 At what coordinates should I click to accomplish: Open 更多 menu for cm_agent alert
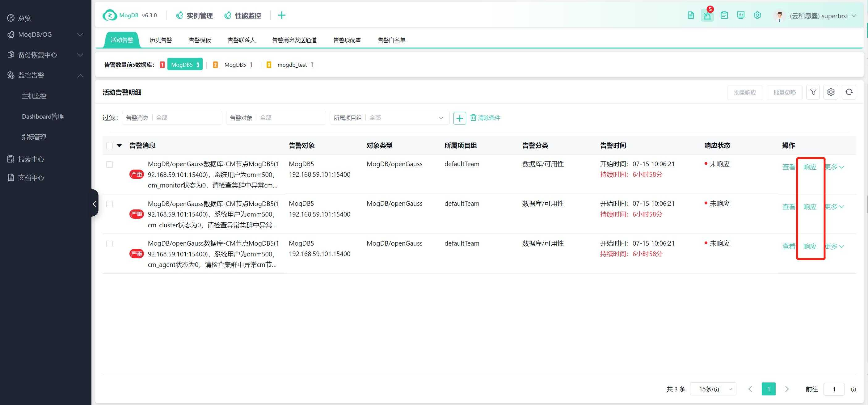834,247
